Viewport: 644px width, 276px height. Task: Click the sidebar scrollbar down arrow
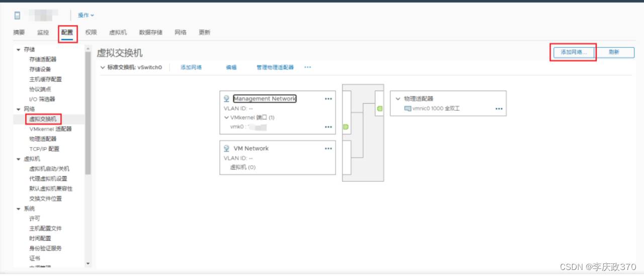pyautogui.click(x=88, y=263)
